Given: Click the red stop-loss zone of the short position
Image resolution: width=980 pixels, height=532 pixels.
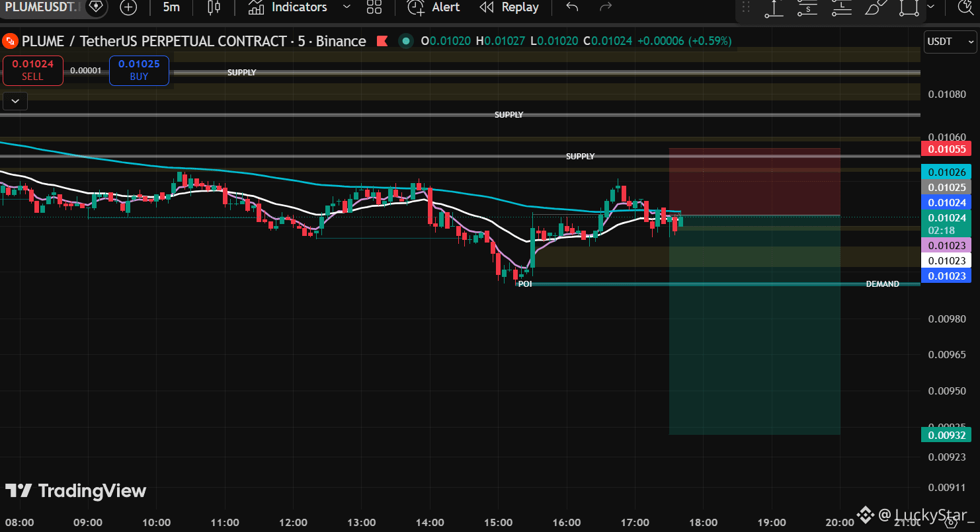Looking at the screenshot, I should point(755,181).
